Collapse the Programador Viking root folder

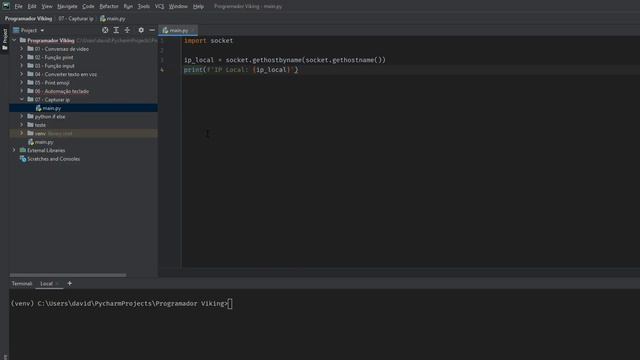tap(14, 40)
